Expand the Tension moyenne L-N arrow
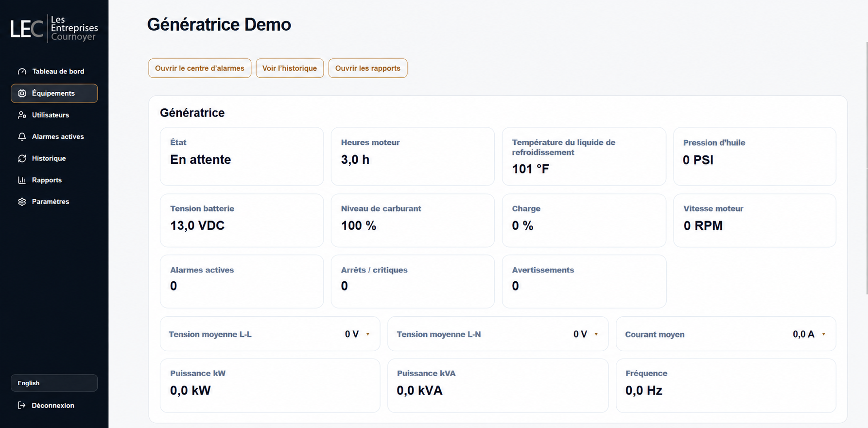The width and height of the screenshot is (868, 428). pos(596,334)
